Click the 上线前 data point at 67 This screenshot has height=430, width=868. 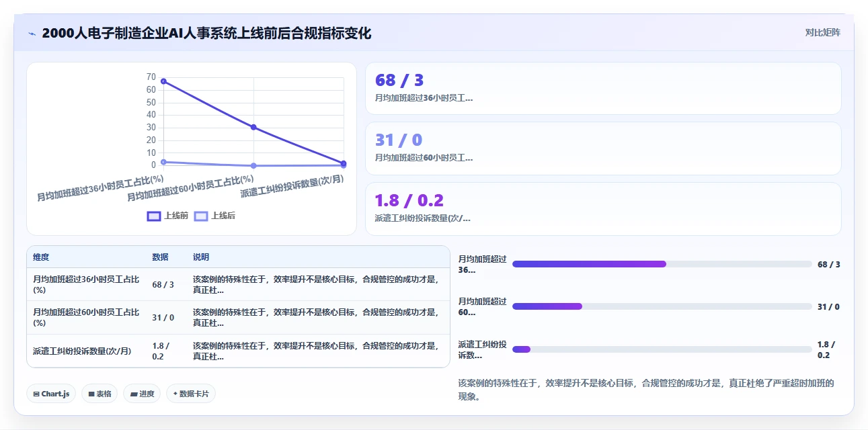[x=163, y=81]
